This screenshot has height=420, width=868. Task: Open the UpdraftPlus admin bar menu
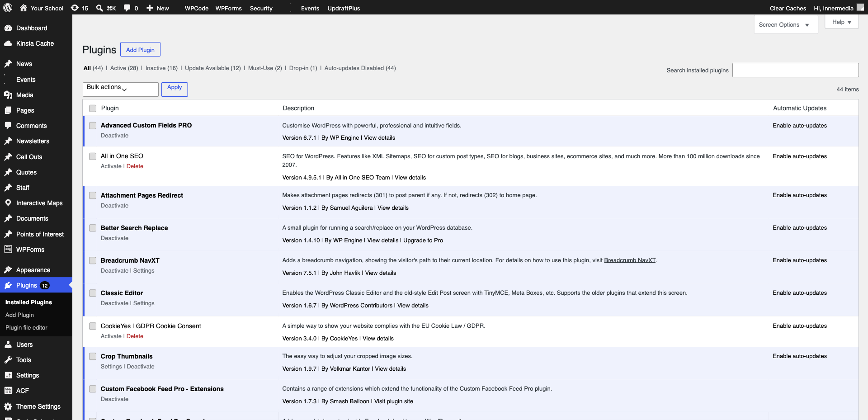click(344, 8)
